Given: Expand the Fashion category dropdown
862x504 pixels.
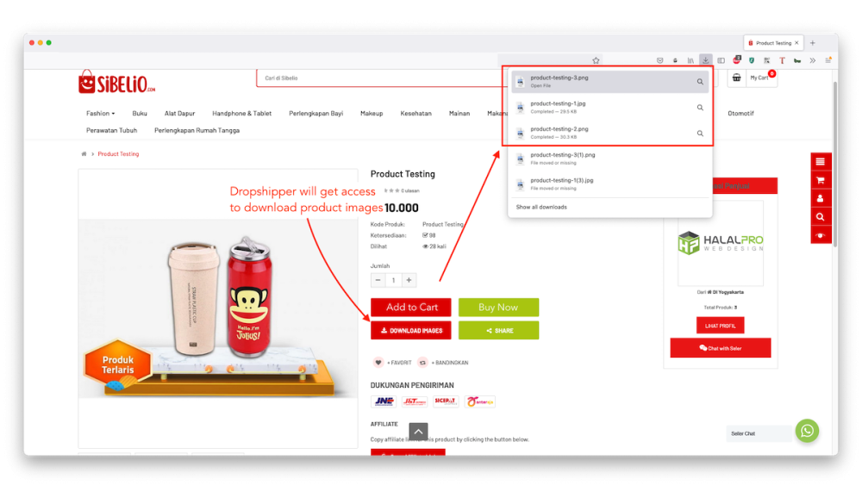Looking at the screenshot, I should coord(100,113).
